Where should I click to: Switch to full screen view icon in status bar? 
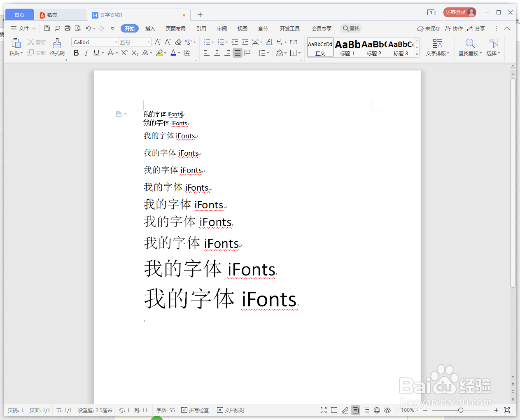pyautogui.click(x=324, y=410)
